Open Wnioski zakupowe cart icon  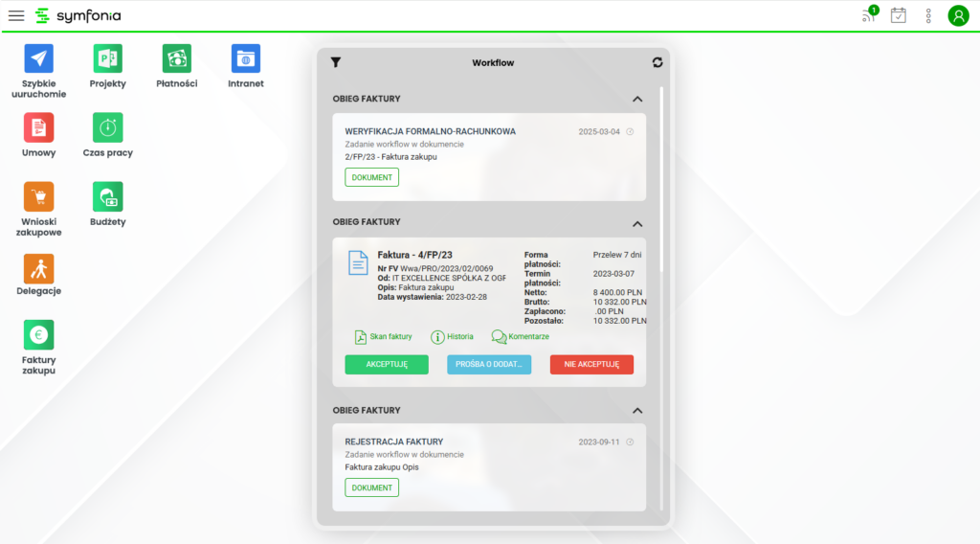point(39,196)
